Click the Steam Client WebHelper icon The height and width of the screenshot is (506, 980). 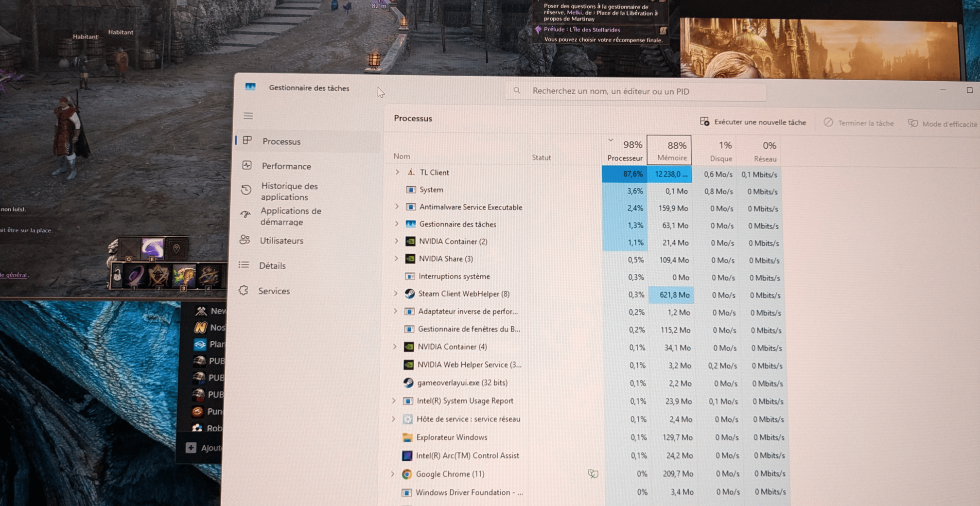point(410,294)
